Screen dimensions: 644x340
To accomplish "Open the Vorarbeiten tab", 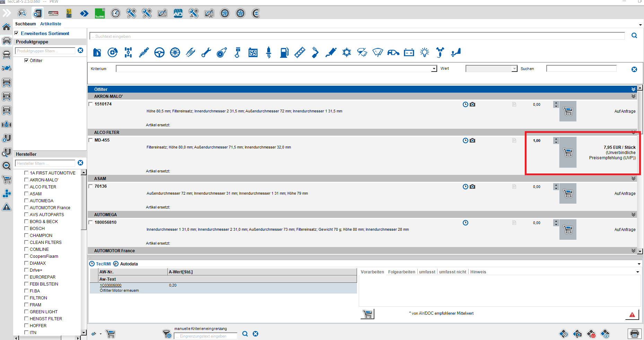I will [x=372, y=272].
